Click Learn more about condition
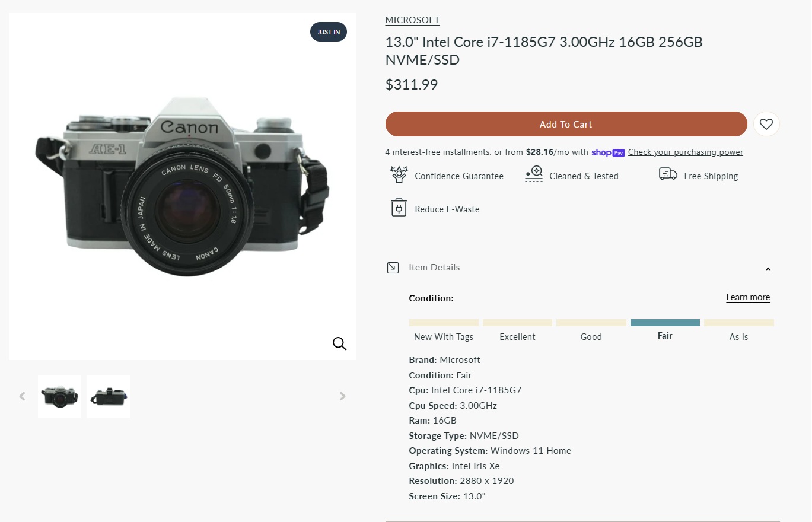This screenshot has height=522, width=812. pyautogui.click(x=747, y=297)
